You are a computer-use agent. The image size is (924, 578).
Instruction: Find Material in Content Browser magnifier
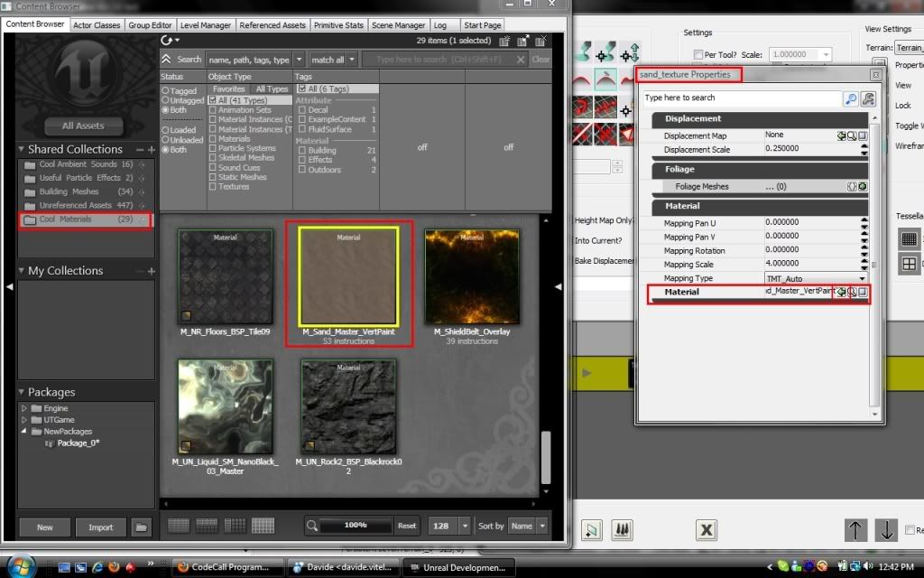852,292
